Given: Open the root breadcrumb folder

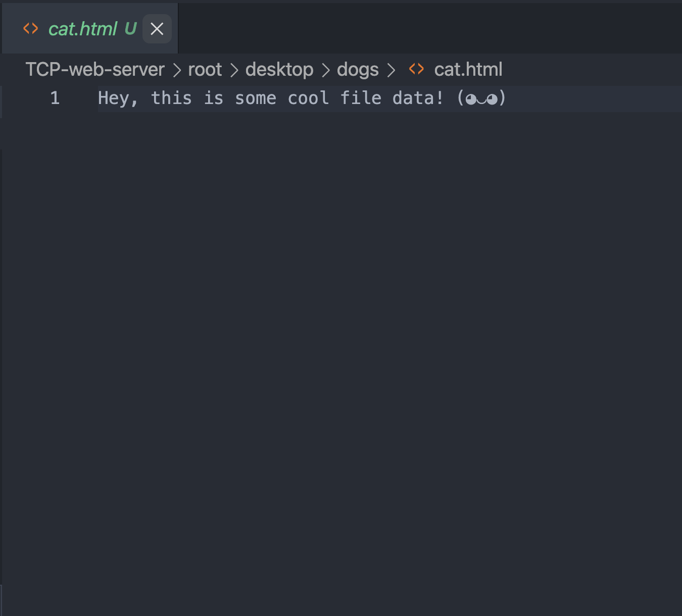Looking at the screenshot, I should (x=205, y=70).
